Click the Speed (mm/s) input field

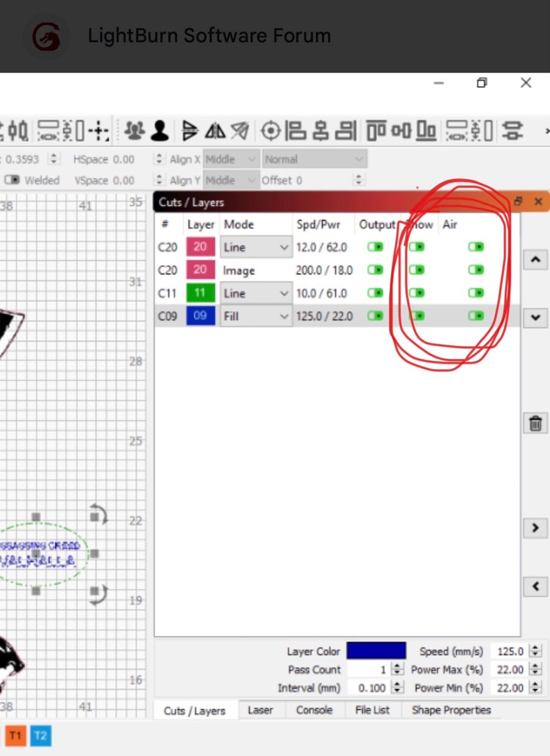point(510,651)
